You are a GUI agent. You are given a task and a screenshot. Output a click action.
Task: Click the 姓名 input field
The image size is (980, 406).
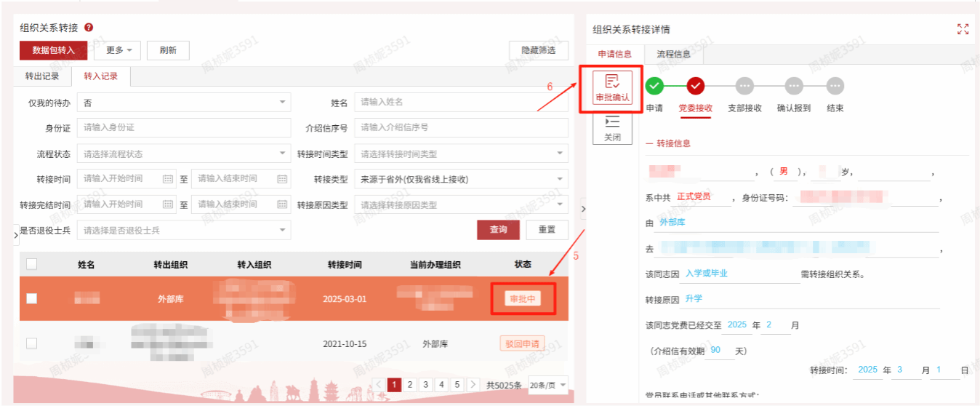[x=461, y=103]
